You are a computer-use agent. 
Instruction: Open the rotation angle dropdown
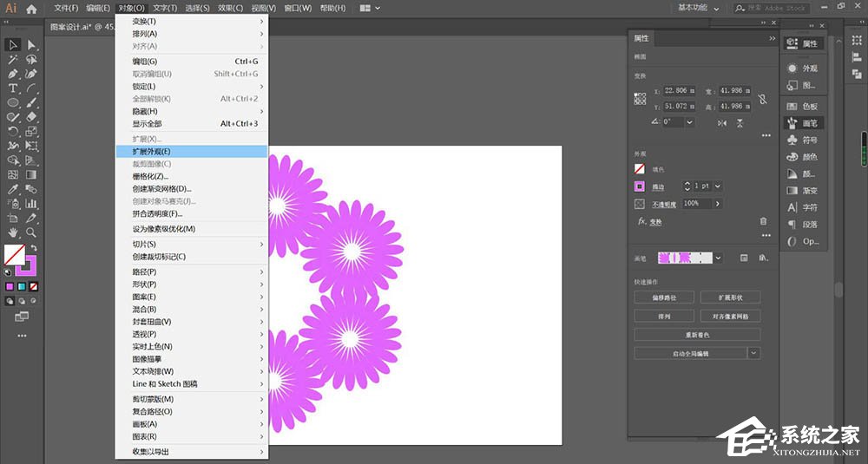coord(689,122)
